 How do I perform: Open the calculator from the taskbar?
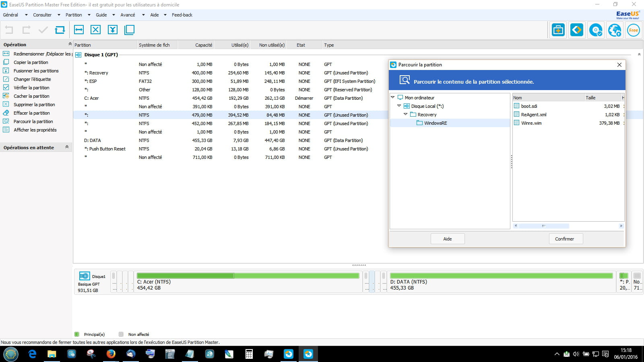[x=249, y=354]
